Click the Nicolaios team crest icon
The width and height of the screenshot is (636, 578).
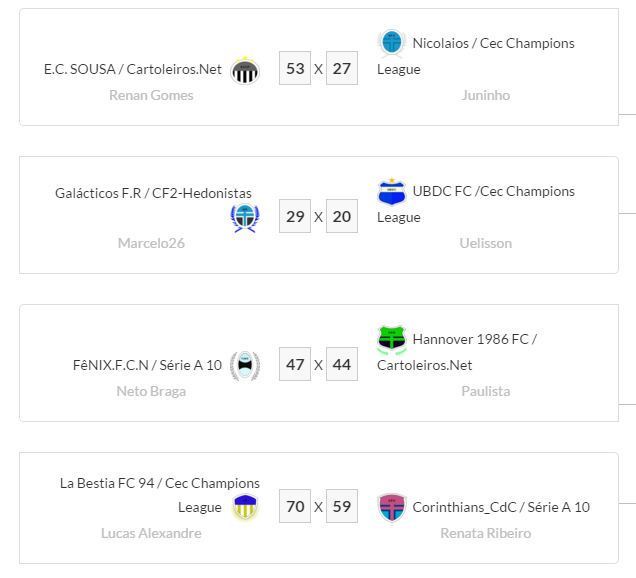point(391,43)
